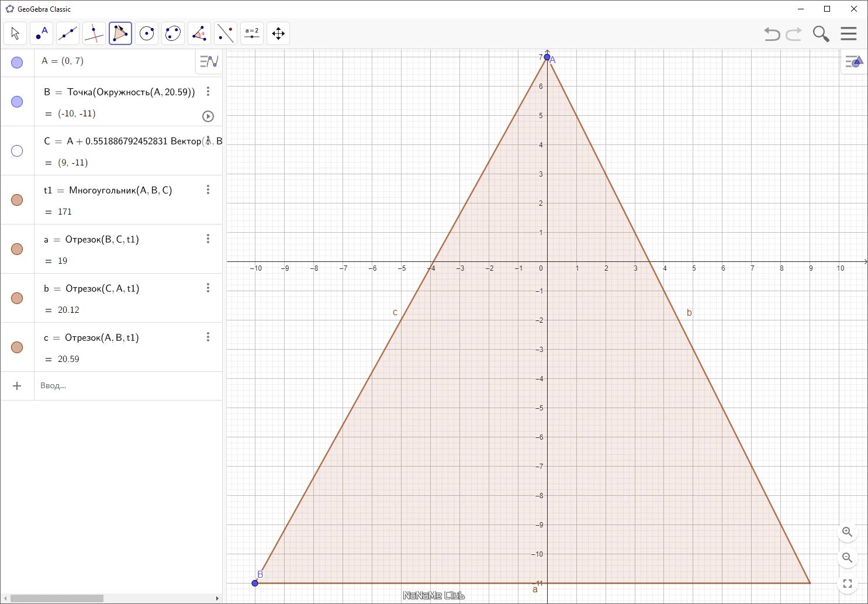Image resolution: width=868 pixels, height=604 pixels.
Task: Click scrollbar right arrow in algebra panel
Action: coord(217,598)
